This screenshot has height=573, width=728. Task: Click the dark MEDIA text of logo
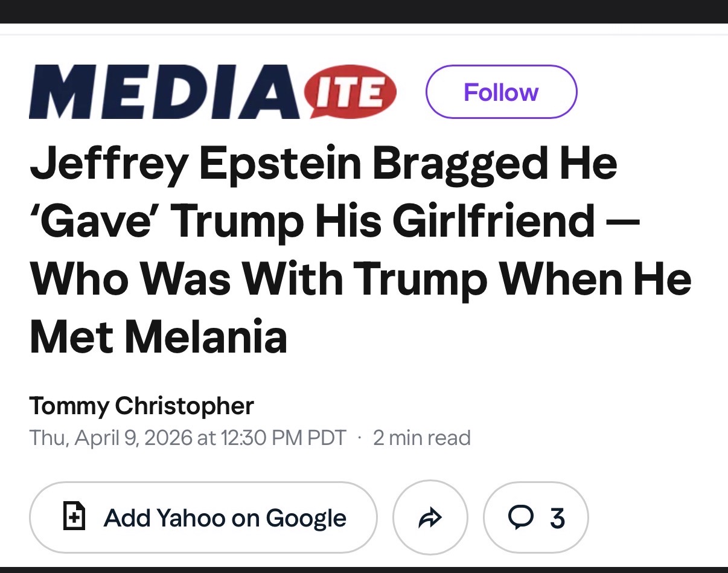(x=163, y=92)
